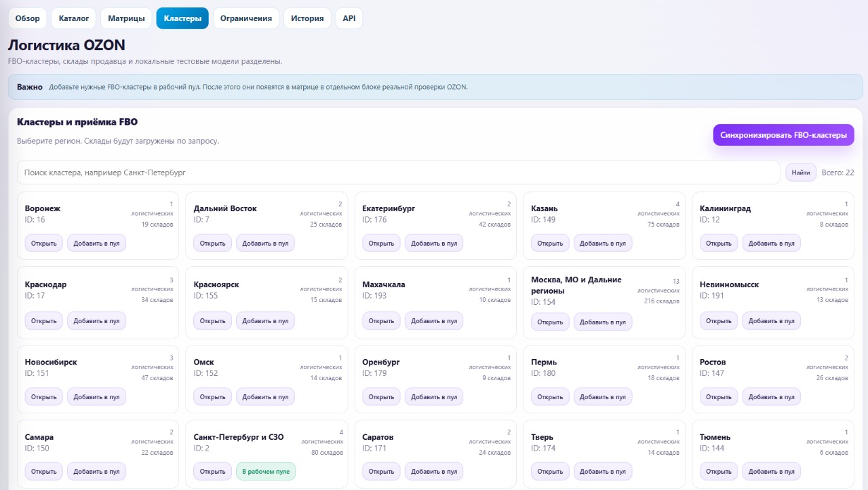Image resolution: width=868 pixels, height=490 pixels.
Task: Switch to the Обзор tab
Action: [x=28, y=18]
